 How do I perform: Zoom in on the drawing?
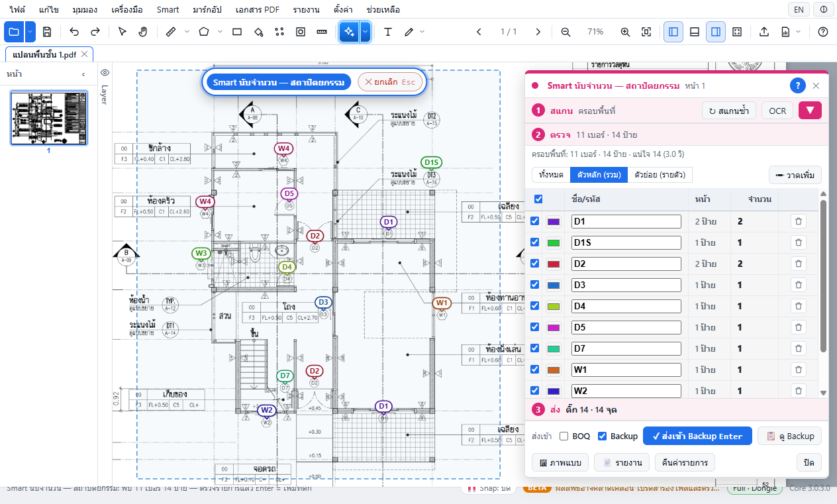(x=625, y=32)
